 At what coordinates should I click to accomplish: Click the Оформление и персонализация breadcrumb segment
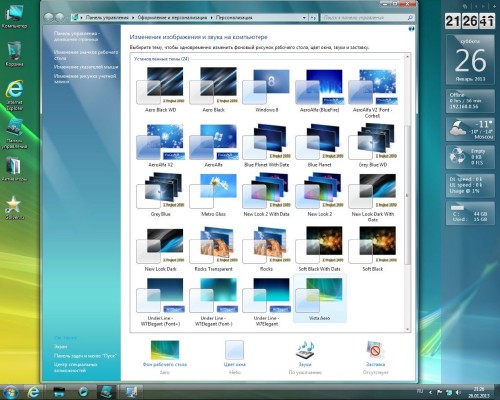[x=172, y=17]
